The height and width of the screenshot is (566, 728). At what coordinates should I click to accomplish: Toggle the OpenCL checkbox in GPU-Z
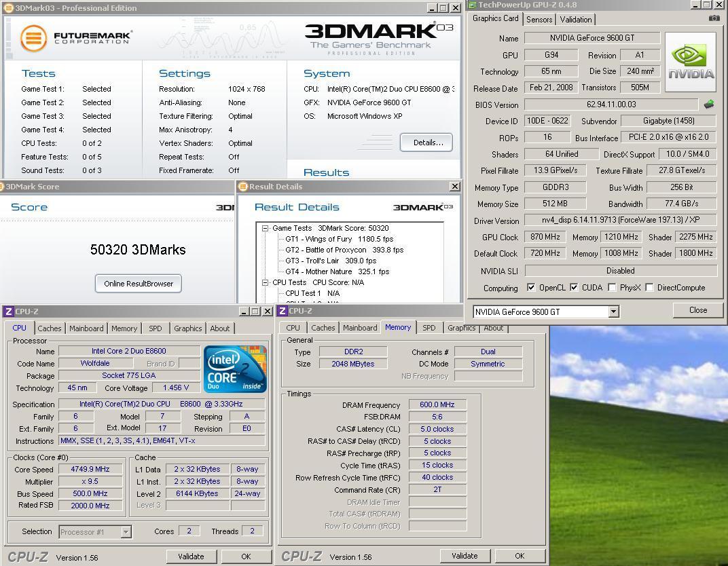(530, 287)
